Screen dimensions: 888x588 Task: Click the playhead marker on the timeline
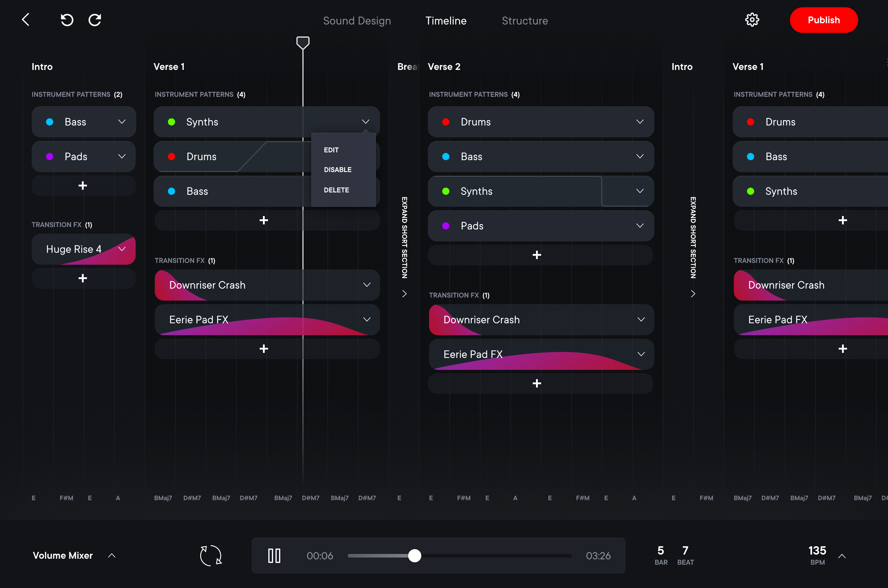303,43
